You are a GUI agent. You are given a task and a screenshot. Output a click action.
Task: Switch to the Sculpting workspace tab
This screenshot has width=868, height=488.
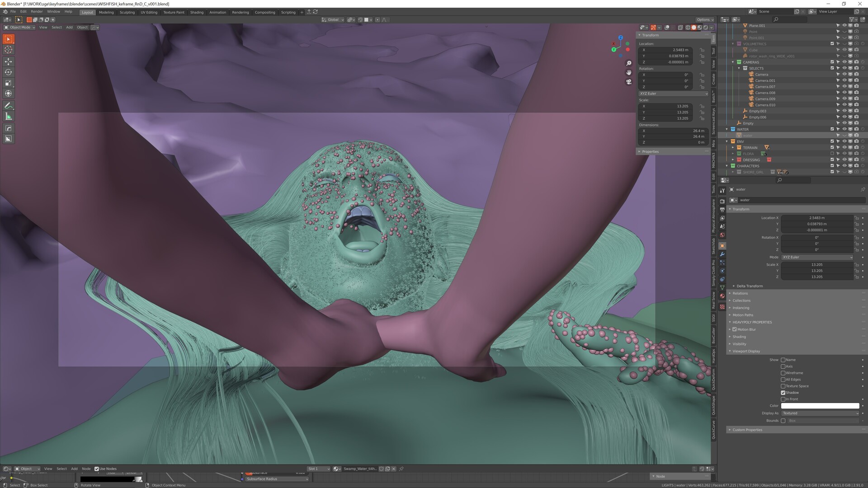(x=127, y=12)
